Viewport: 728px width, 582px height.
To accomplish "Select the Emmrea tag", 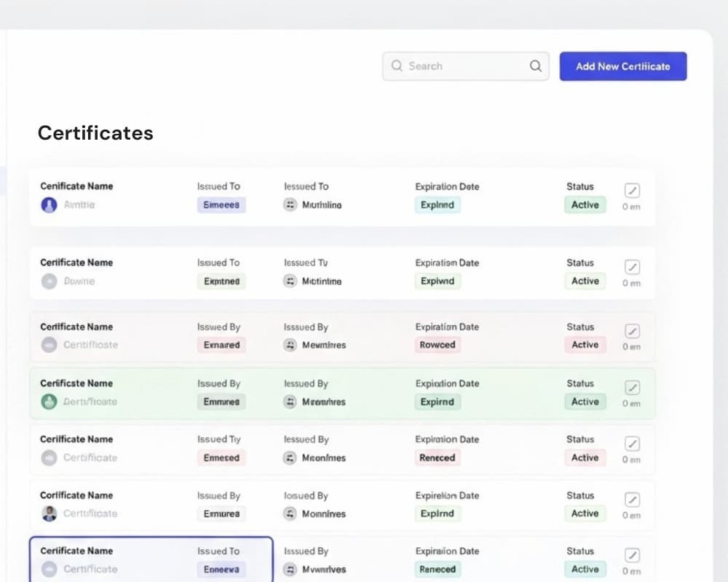I will pos(221,402).
